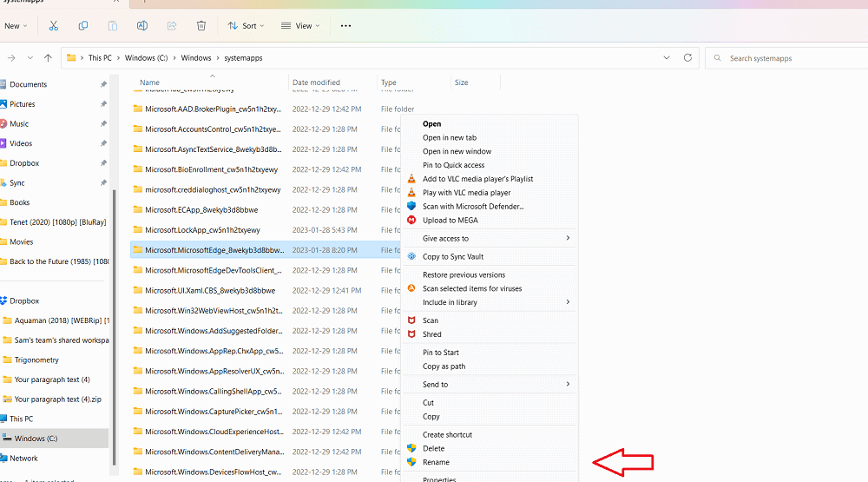Navigate to This PC in breadcrumb
The image size is (868, 482).
[100, 57]
